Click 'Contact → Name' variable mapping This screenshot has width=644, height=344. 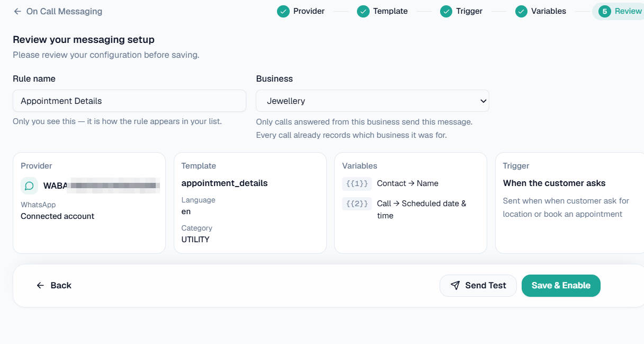(408, 183)
